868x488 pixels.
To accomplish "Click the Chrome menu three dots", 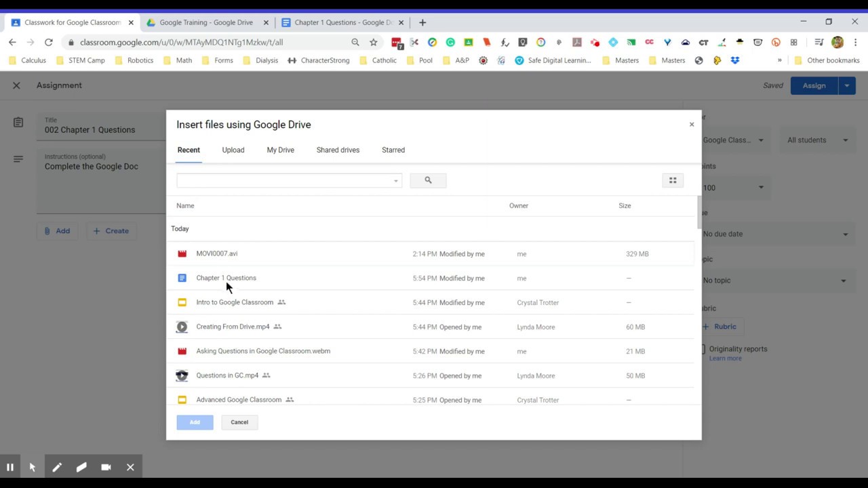I will (855, 42).
